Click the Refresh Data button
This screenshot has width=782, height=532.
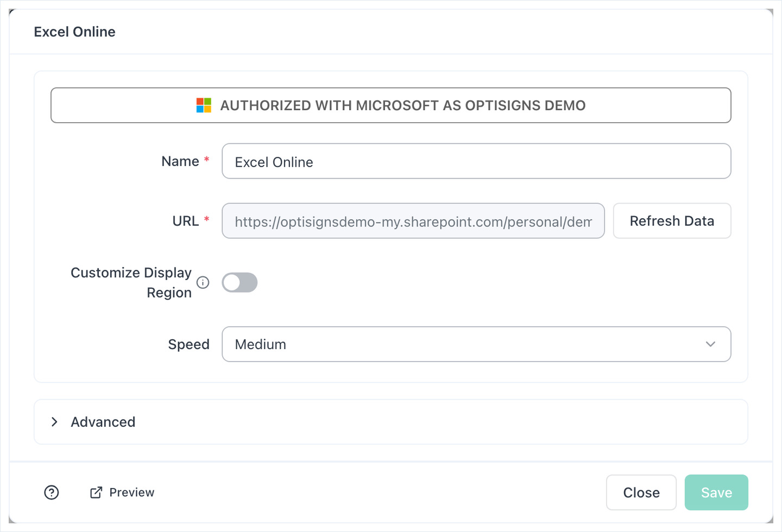point(672,221)
